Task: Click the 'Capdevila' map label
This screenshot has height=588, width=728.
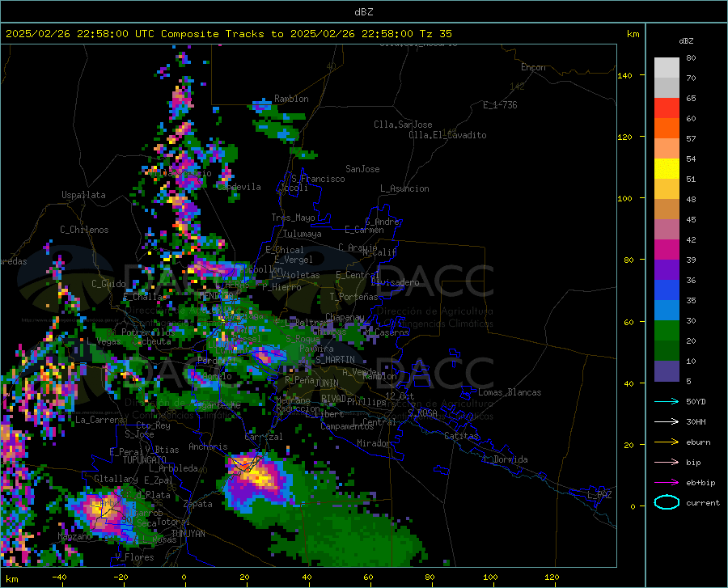Action: click(239, 187)
